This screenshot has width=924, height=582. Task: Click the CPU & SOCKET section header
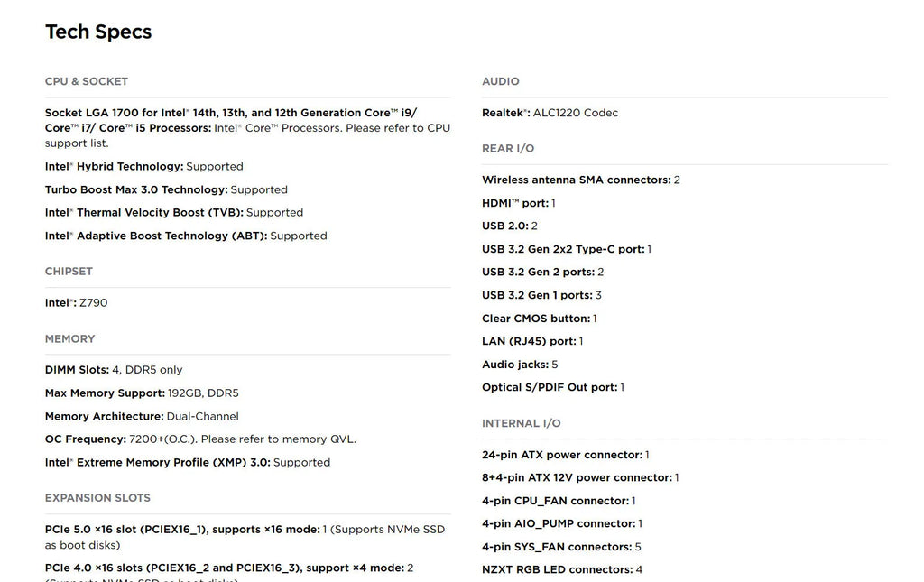pyautogui.click(x=87, y=81)
